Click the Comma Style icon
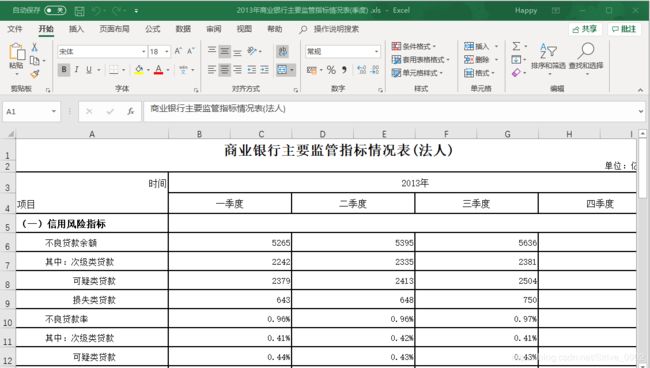 [x=344, y=70]
